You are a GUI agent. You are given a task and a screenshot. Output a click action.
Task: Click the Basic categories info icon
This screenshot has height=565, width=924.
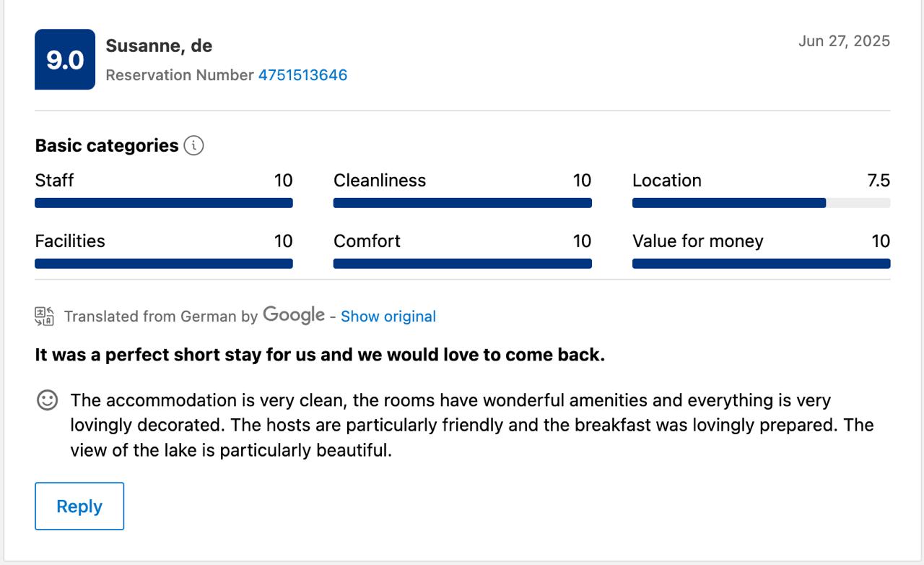click(193, 145)
